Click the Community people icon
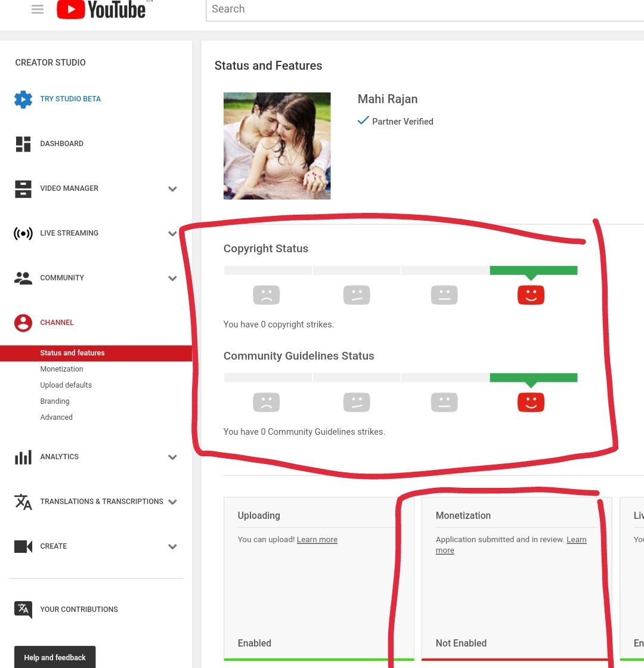 [23, 278]
